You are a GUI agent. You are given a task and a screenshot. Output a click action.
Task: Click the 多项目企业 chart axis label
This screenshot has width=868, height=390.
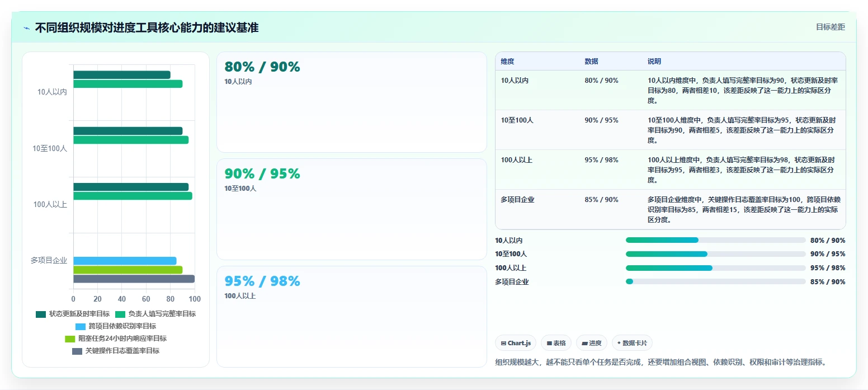point(49,260)
